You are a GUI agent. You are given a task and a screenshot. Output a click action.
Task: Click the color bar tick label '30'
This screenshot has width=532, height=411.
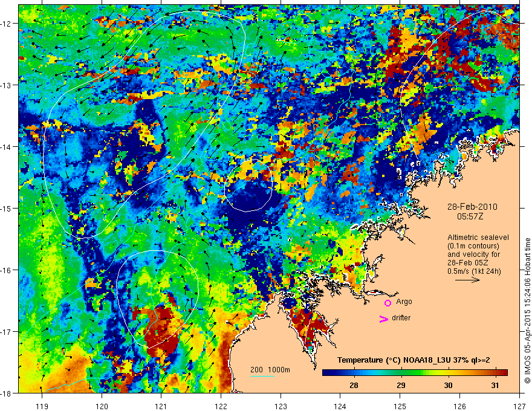(x=448, y=385)
